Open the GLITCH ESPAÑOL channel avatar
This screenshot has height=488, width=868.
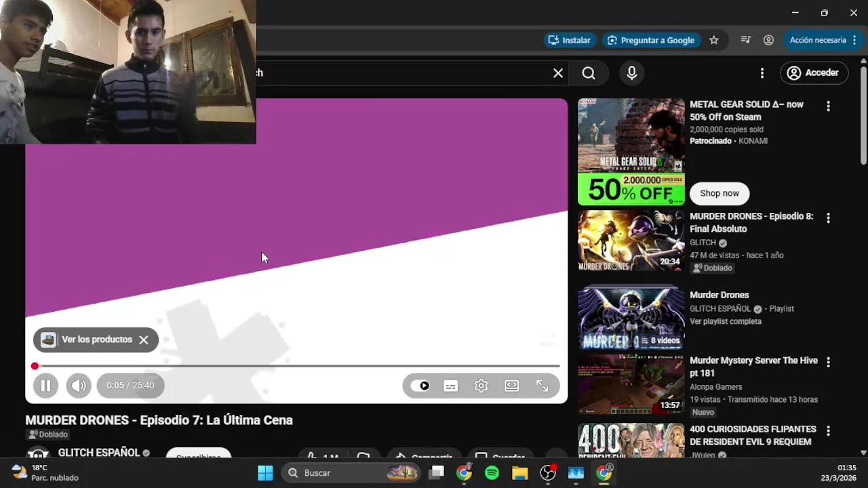pyautogui.click(x=38, y=454)
